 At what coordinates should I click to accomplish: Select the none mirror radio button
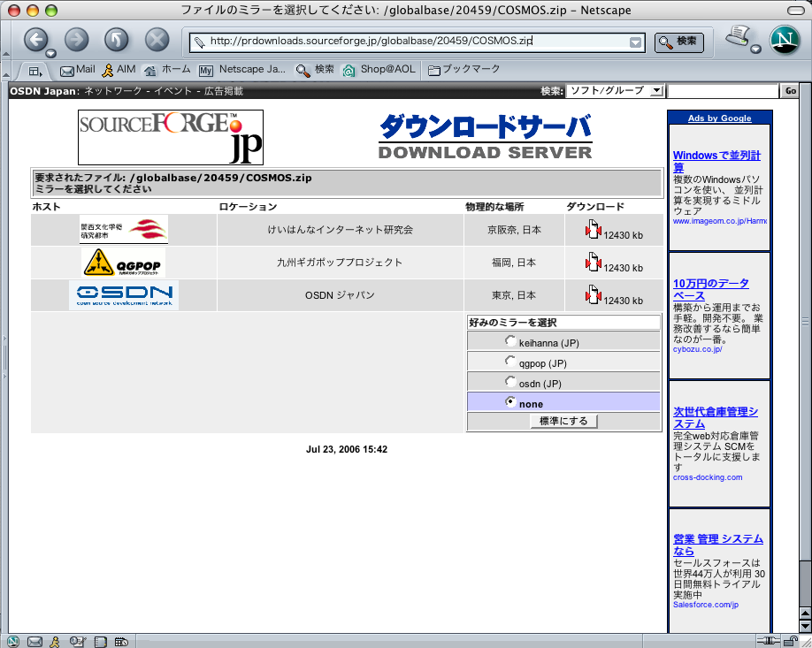point(510,401)
